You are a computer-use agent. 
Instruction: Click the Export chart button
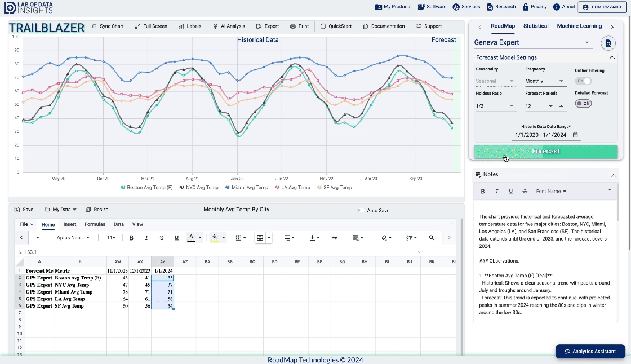[267, 26]
